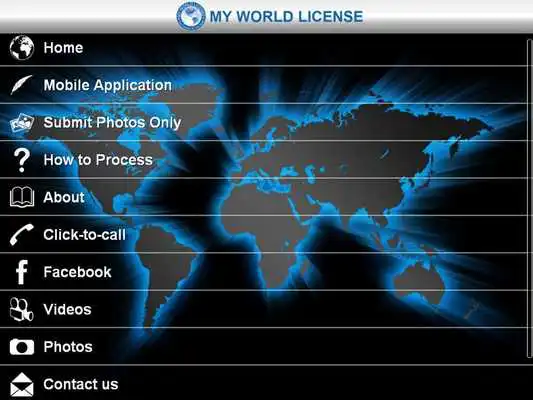The width and height of the screenshot is (533, 400).
Task: Open the Facebook menu entry
Action: pos(263,272)
